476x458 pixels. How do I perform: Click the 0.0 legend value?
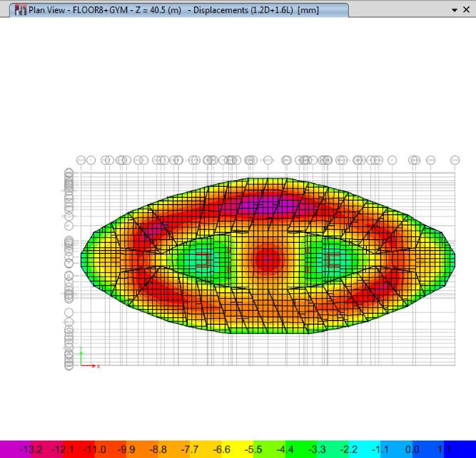[412, 449]
